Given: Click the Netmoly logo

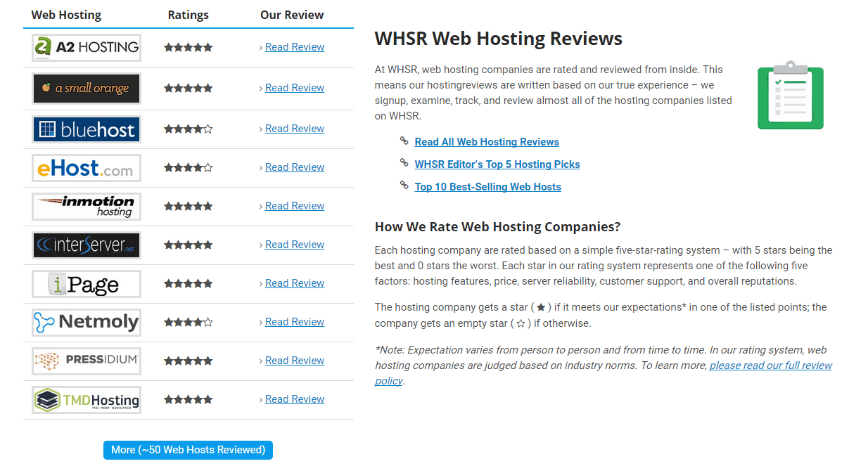Looking at the screenshot, I should coord(87,323).
